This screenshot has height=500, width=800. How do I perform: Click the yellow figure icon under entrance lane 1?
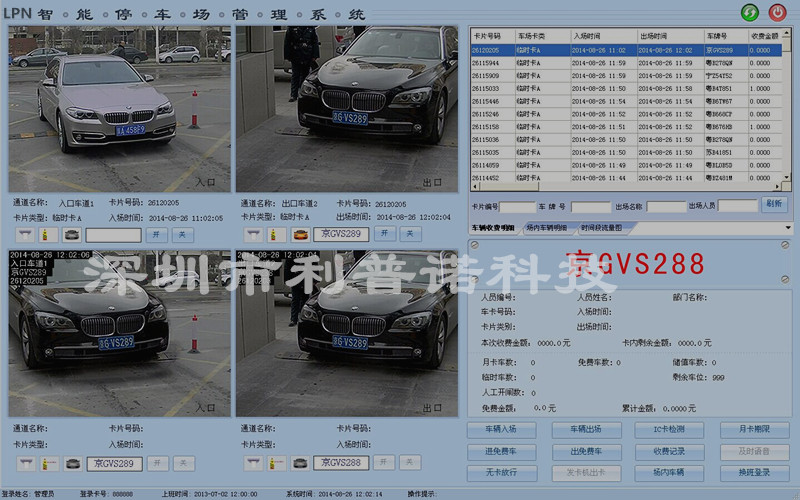[x=46, y=235]
